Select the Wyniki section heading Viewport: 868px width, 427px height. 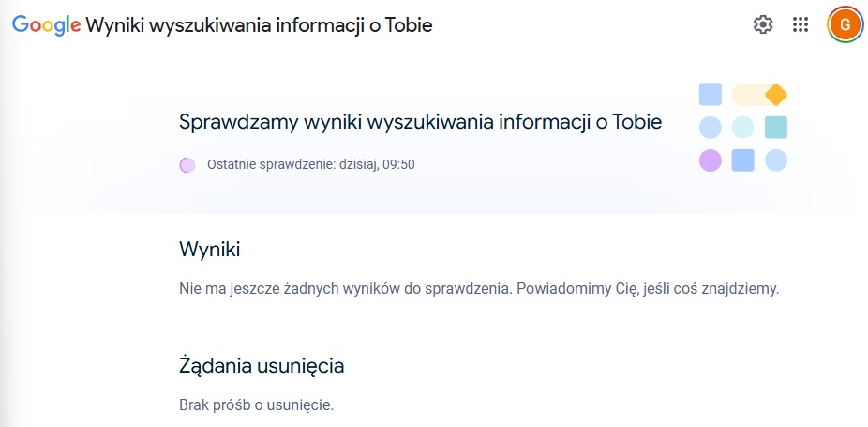pyautogui.click(x=209, y=250)
